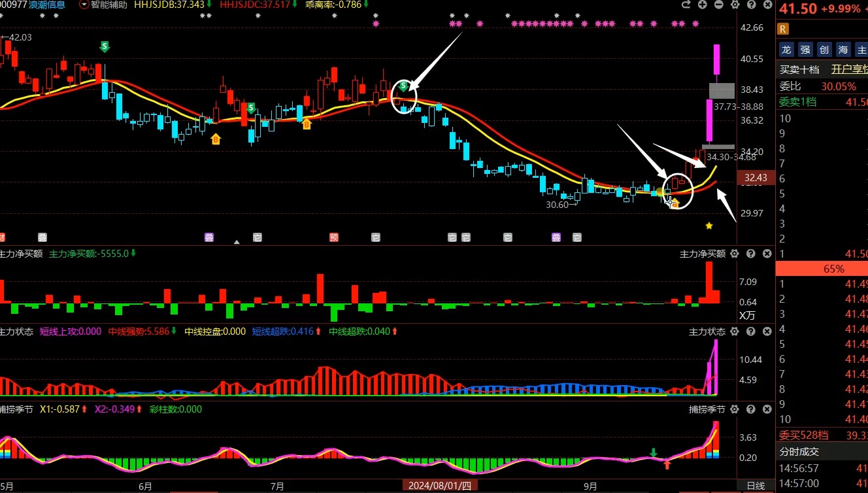Click the 短线超跌:0.416 label
This screenshot has width=868, height=493.
coord(282,331)
